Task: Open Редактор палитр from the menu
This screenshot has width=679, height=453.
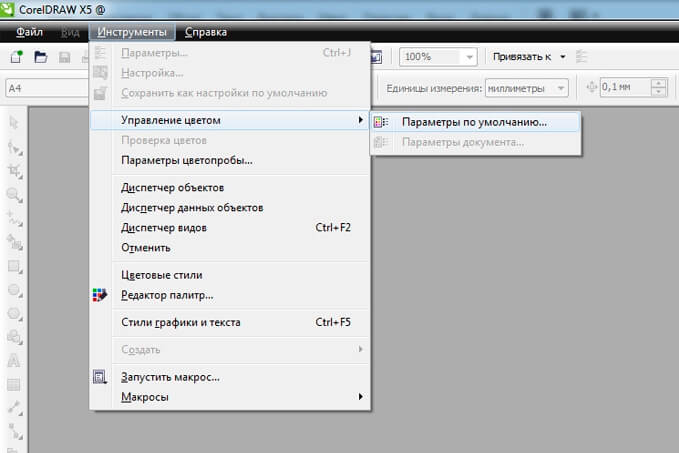Action: (166, 295)
